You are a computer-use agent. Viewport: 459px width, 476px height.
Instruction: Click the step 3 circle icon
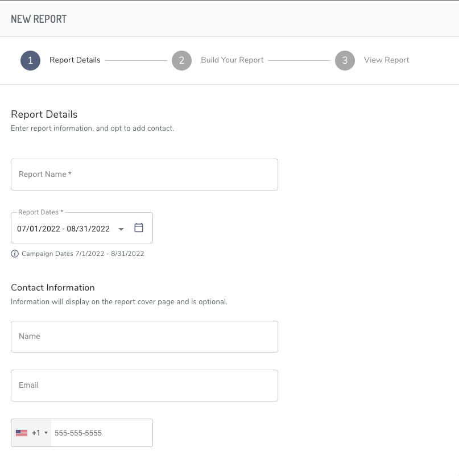(x=345, y=60)
